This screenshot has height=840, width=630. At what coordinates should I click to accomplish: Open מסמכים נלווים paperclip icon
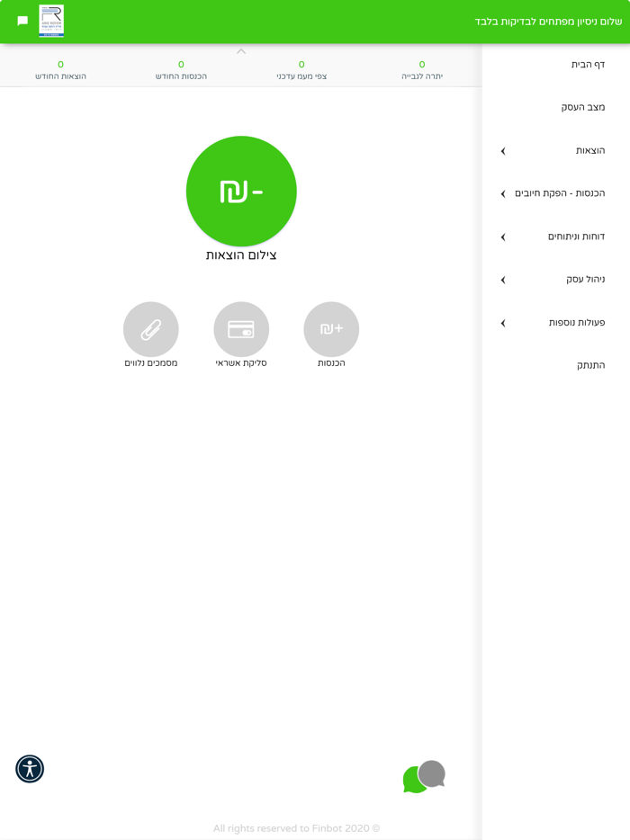pos(151,329)
